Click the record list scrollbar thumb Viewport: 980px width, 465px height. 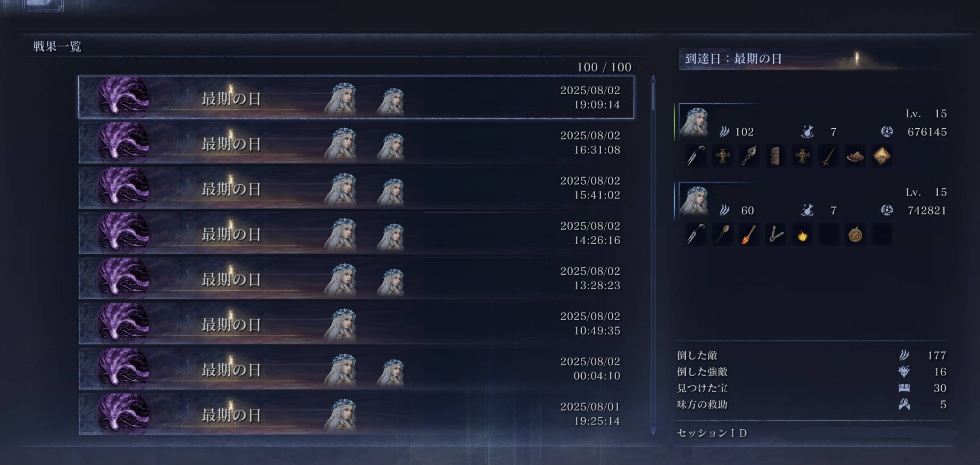(x=653, y=96)
